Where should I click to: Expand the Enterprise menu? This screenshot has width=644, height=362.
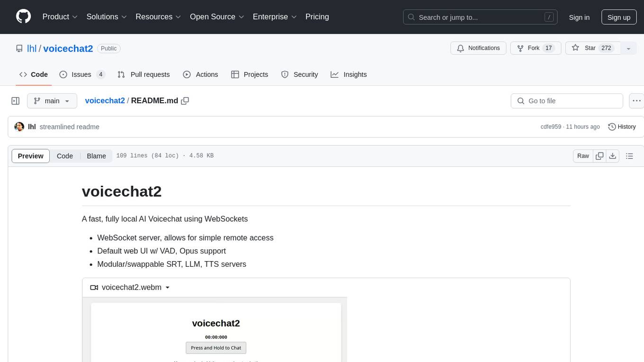tap(275, 17)
